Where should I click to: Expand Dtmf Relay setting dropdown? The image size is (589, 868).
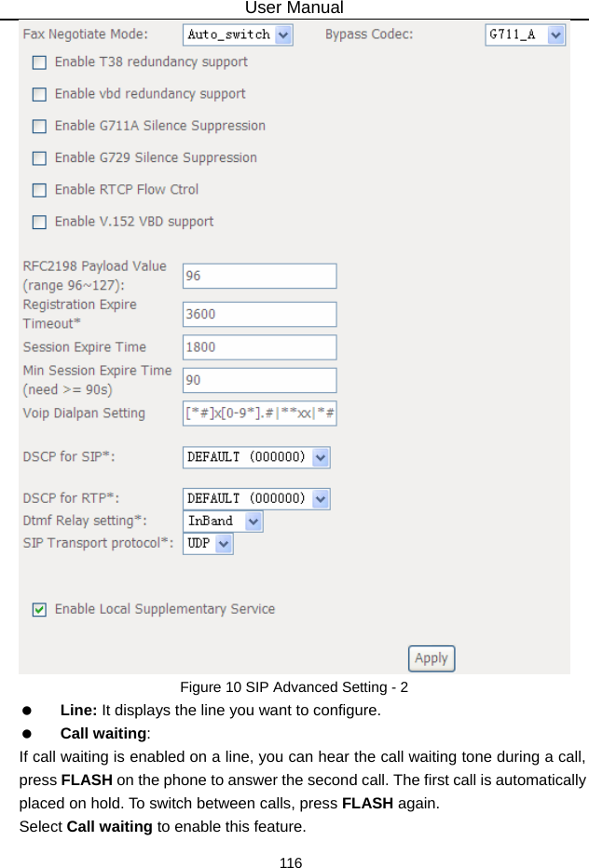(223, 521)
